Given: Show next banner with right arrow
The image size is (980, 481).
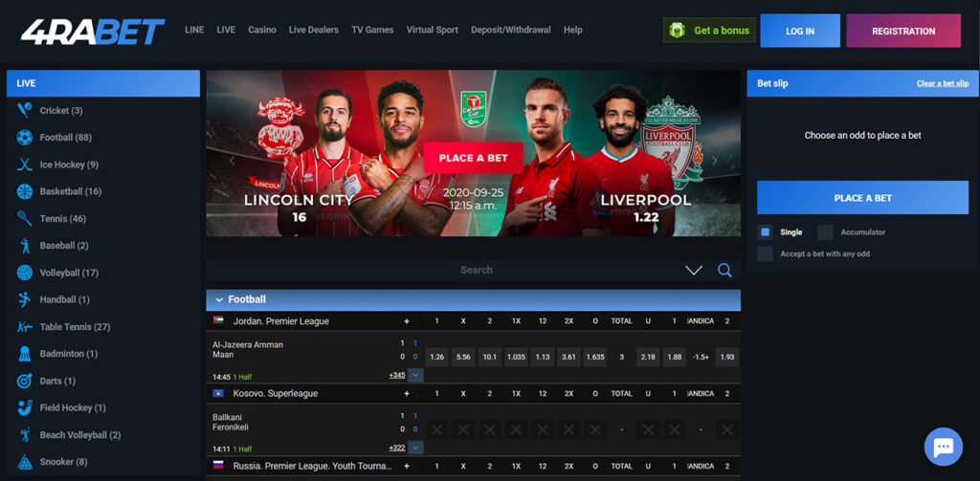Looking at the screenshot, I should [x=714, y=161].
